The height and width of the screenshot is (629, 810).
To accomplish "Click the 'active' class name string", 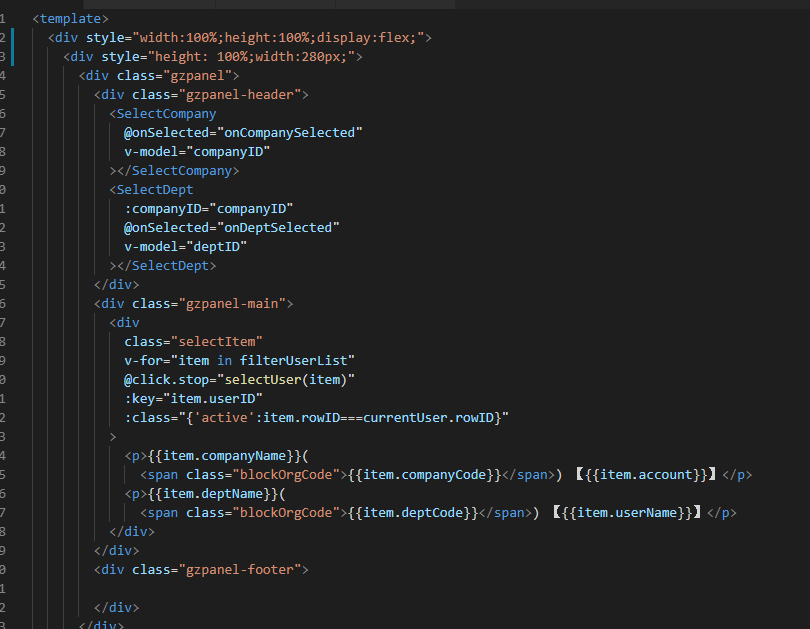I will pyautogui.click(x=224, y=418).
